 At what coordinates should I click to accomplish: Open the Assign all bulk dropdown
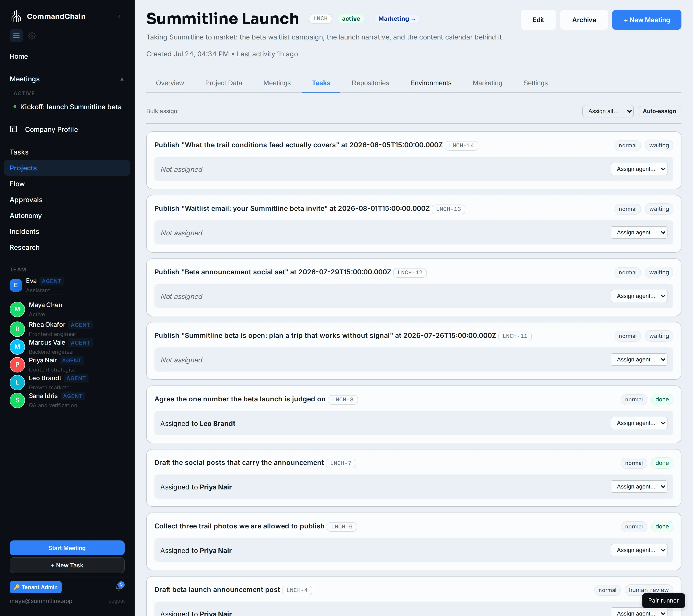(x=608, y=111)
